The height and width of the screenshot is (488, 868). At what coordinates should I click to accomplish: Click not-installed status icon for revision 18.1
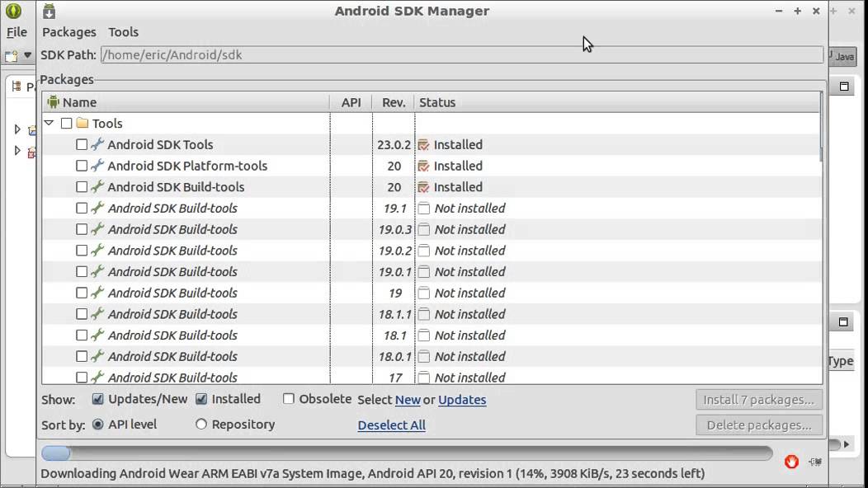423,335
